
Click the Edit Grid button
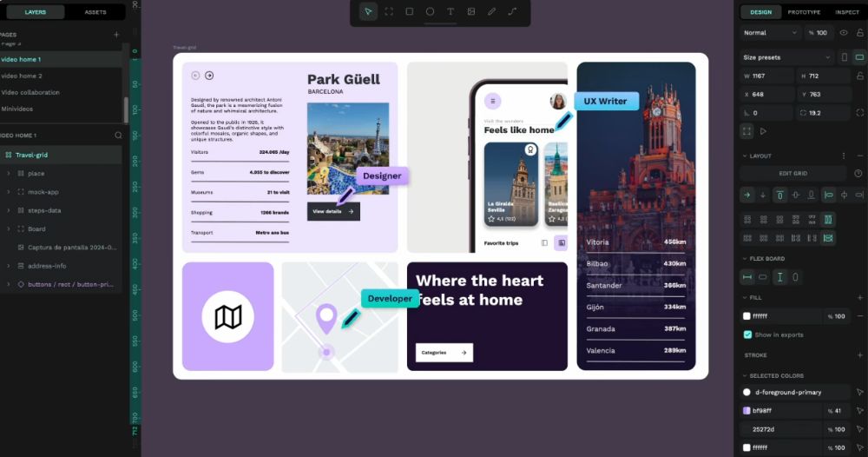pos(792,174)
